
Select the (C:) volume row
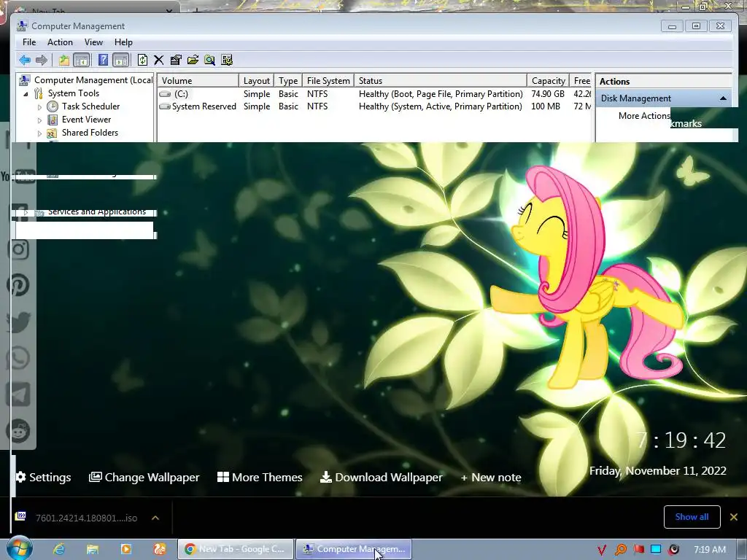tap(374, 94)
